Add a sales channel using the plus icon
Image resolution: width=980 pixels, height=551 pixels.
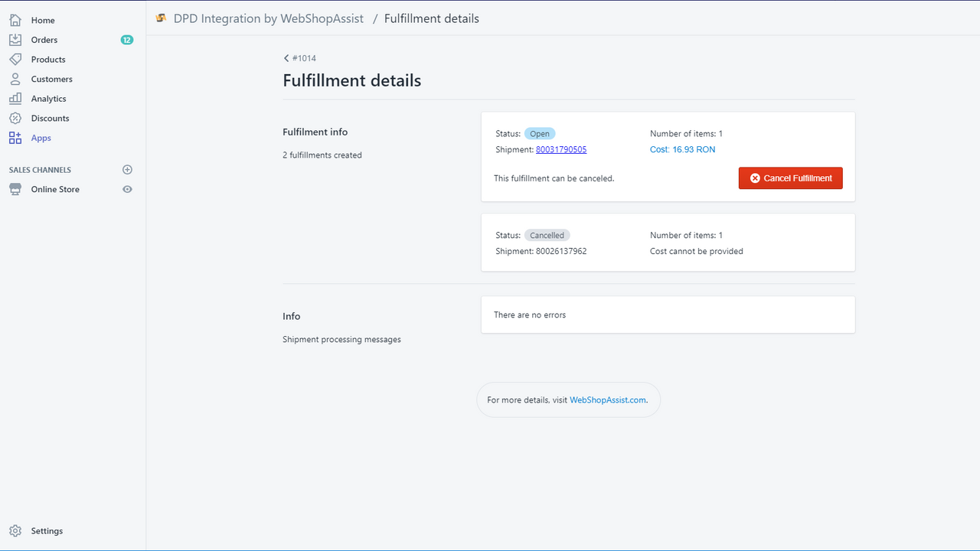point(127,169)
